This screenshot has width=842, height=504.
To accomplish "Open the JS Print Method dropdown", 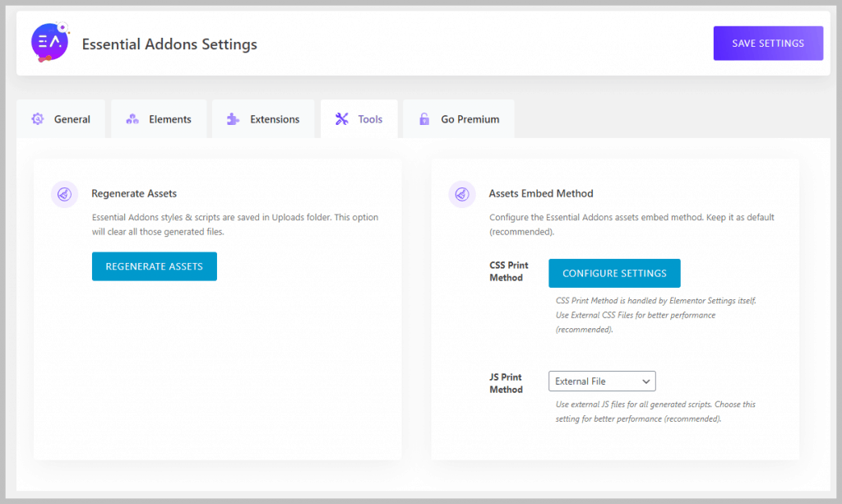I will point(602,381).
